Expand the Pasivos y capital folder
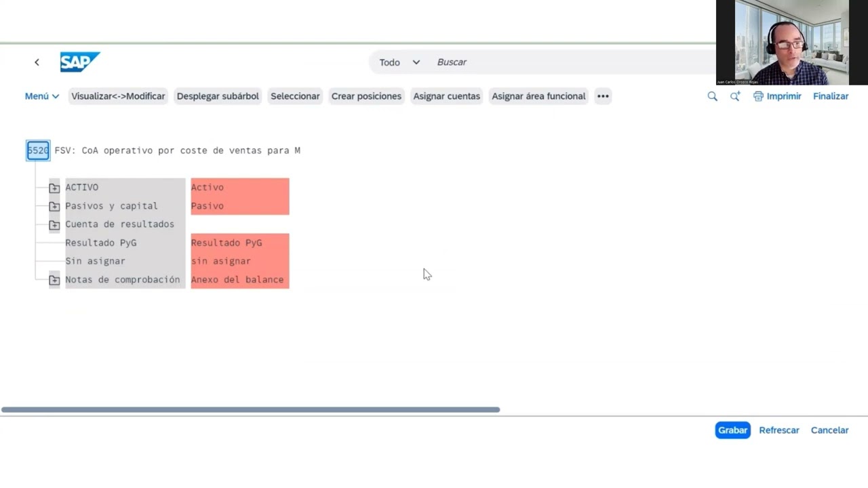 coord(54,206)
